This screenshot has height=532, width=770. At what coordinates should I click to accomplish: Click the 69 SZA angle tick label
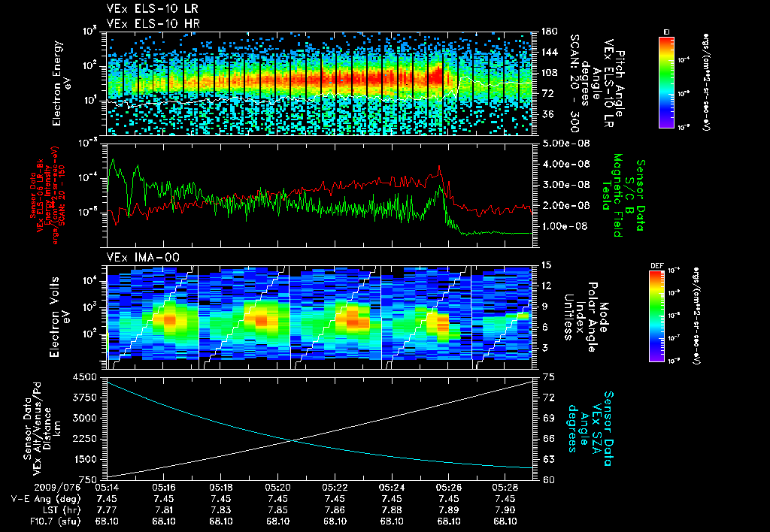[x=548, y=418]
